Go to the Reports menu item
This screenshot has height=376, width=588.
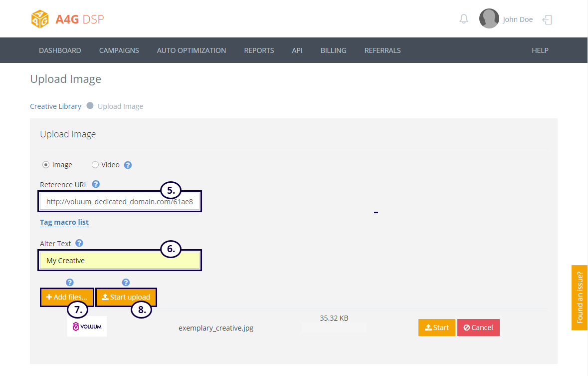coord(259,50)
